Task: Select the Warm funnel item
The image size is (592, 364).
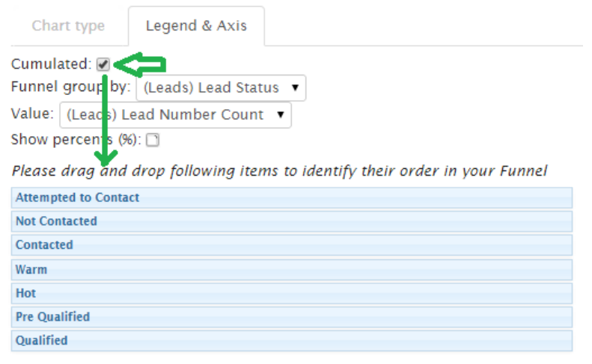Action: [x=292, y=269]
